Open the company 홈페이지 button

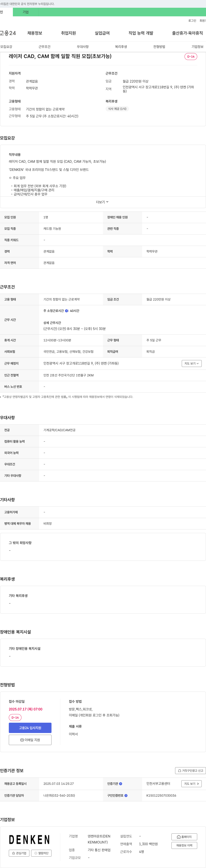click(184, 837)
